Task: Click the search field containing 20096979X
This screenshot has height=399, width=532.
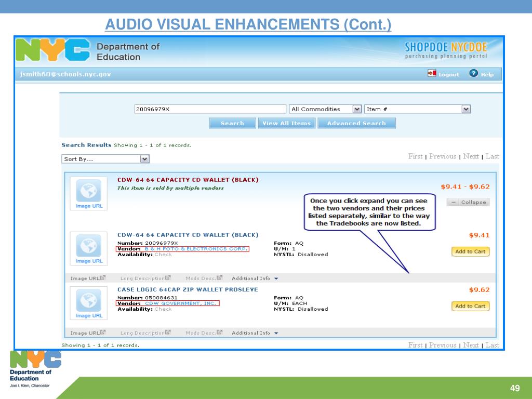Action: pos(210,109)
